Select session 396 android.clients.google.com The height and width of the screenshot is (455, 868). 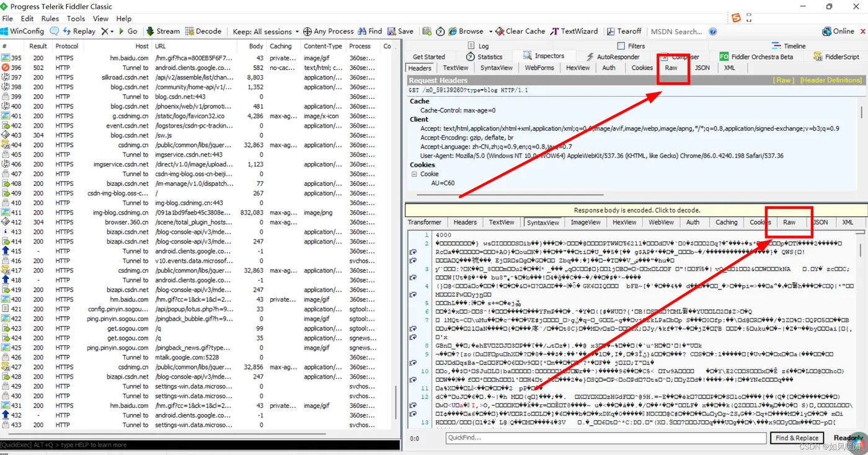click(x=197, y=68)
